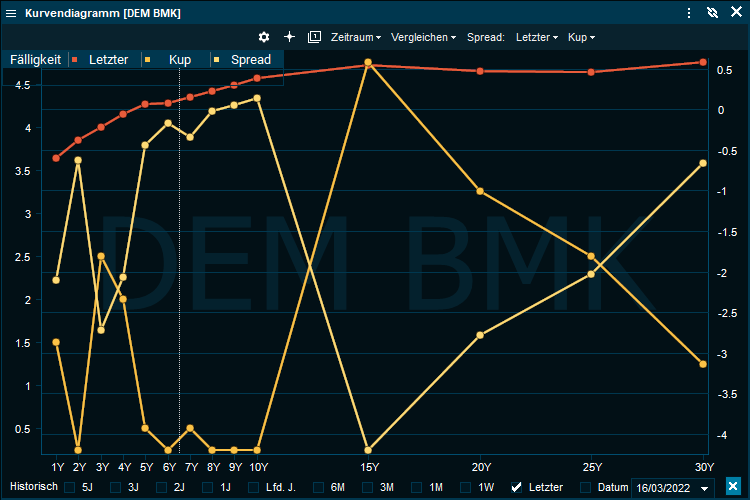
Task: Click the blue X button beside date
Action: pos(733,487)
